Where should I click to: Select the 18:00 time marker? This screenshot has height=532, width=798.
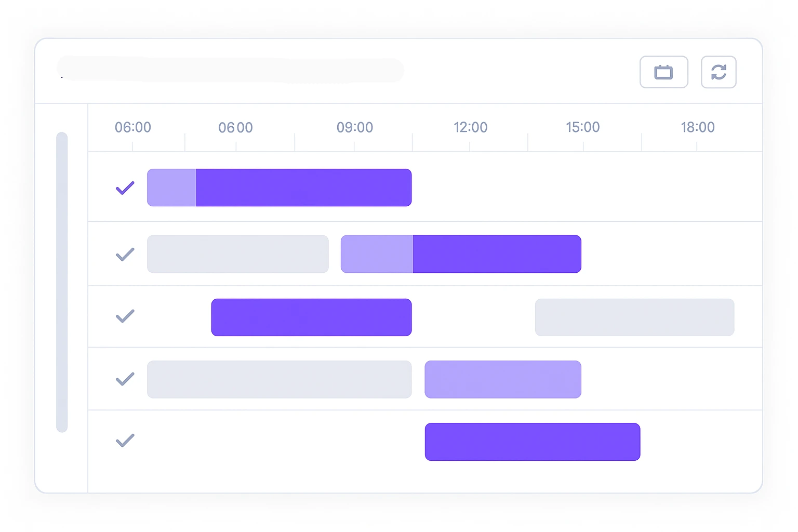click(697, 127)
